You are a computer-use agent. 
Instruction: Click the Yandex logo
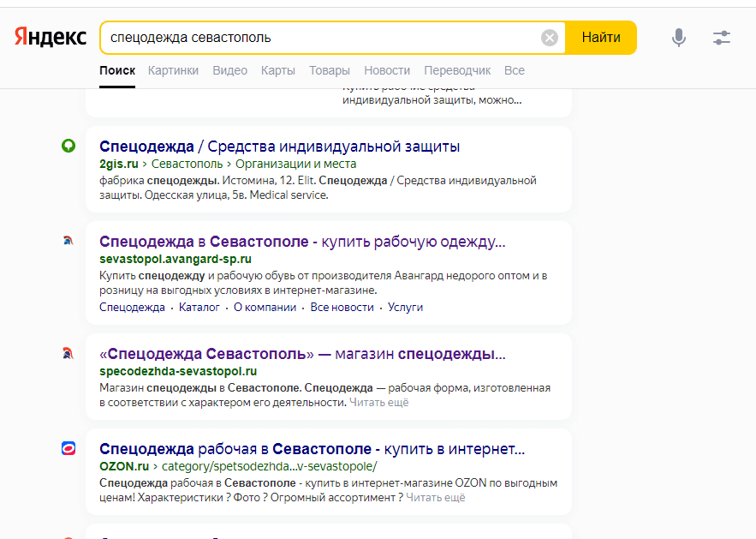(50, 38)
